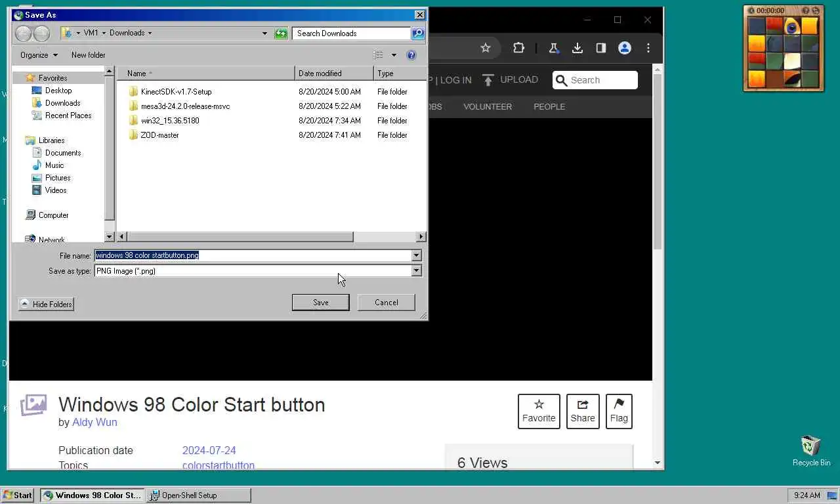Viewport: 840px width, 504px height.
Task: Click the UPLOAD link on webpage
Action: (x=510, y=80)
